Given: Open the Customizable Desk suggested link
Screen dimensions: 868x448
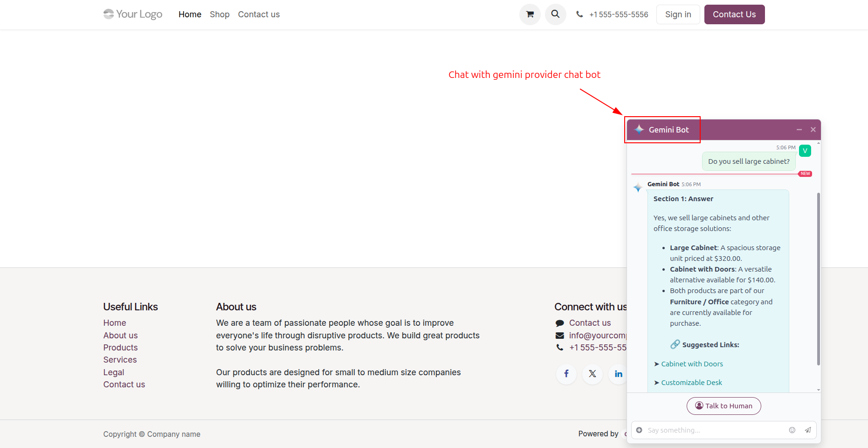Looking at the screenshot, I should coord(691,383).
